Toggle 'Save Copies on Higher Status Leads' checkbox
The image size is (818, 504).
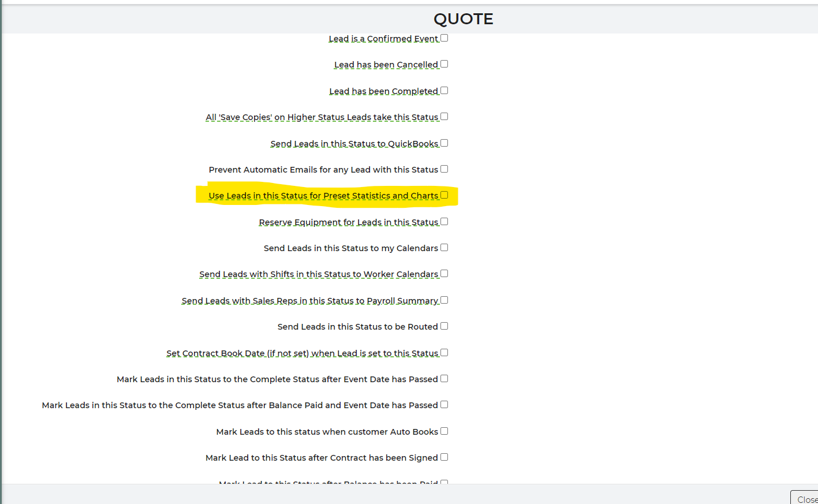444,117
